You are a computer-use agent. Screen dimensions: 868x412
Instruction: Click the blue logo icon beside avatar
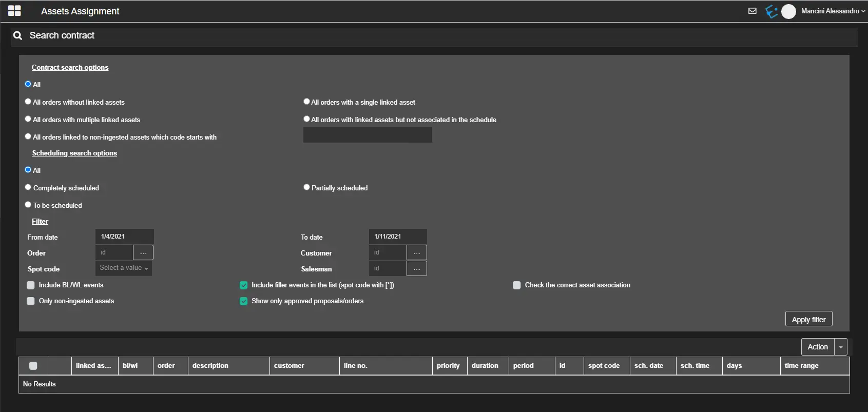(x=771, y=11)
